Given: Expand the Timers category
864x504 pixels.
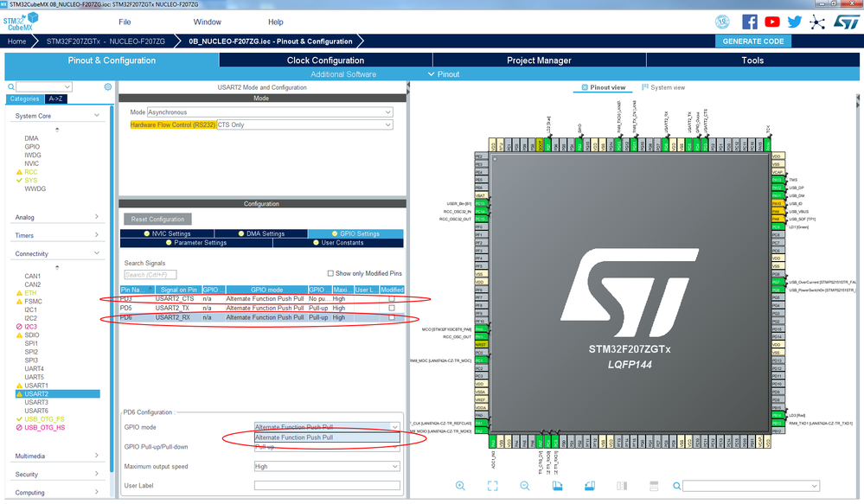Looking at the screenshot, I should (x=97, y=234).
